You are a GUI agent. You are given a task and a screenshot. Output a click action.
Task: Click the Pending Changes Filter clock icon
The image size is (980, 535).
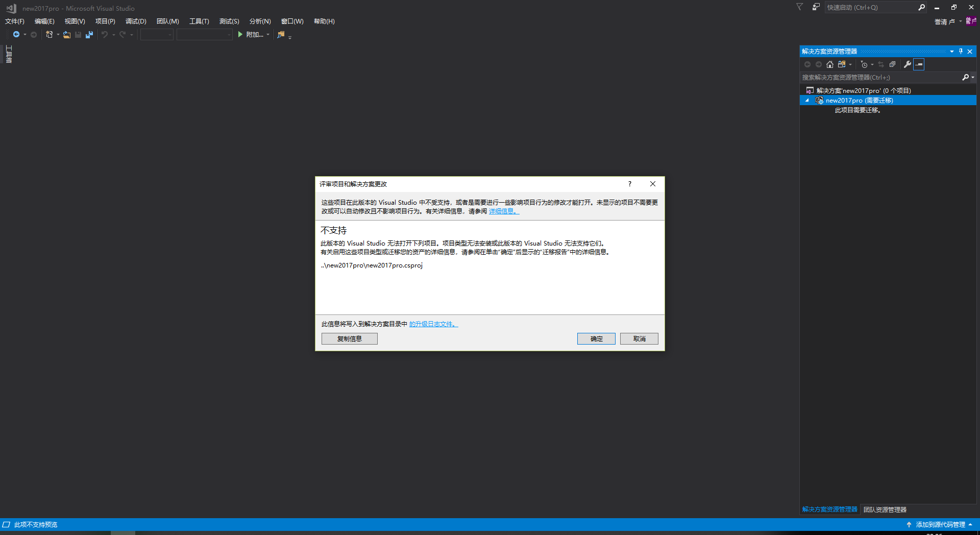pyautogui.click(x=864, y=64)
